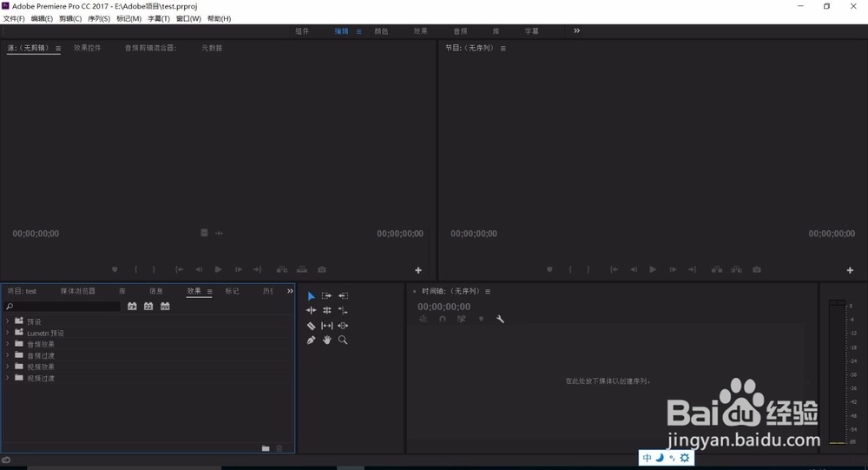868x470 pixels.
Task: Select the Ripple Edit tool
Action: tap(311, 310)
